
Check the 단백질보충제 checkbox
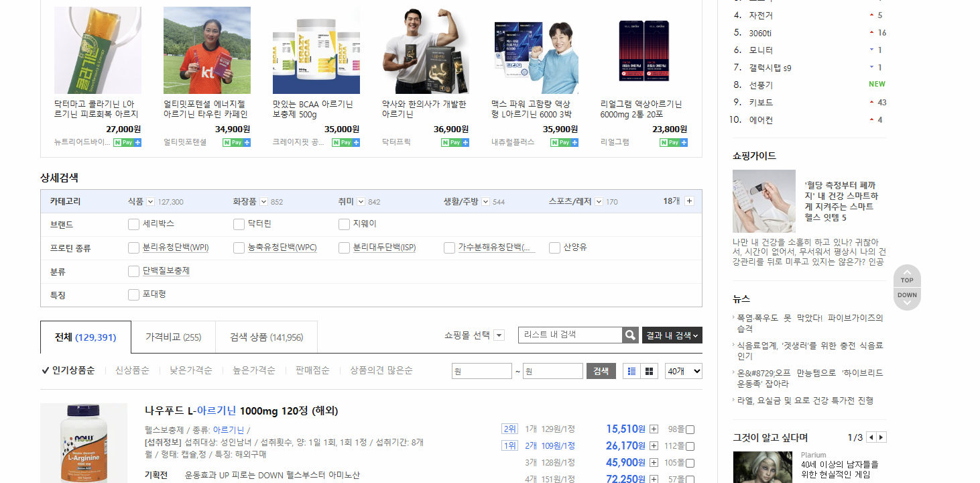tap(133, 271)
